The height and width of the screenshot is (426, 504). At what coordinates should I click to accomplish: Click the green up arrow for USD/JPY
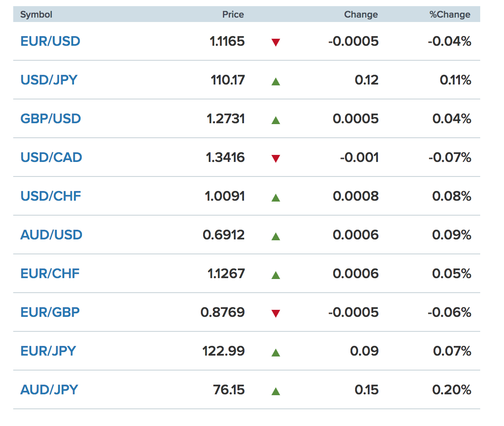(275, 81)
